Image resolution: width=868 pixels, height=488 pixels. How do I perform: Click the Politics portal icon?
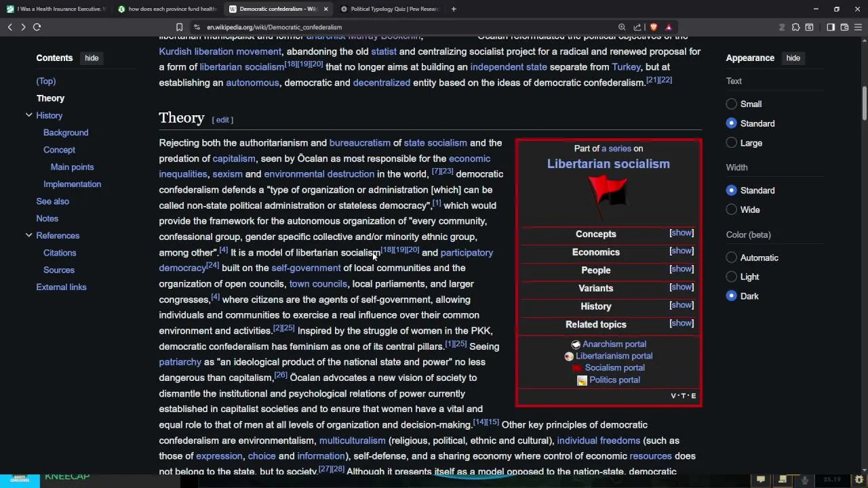tap(582, 380)
